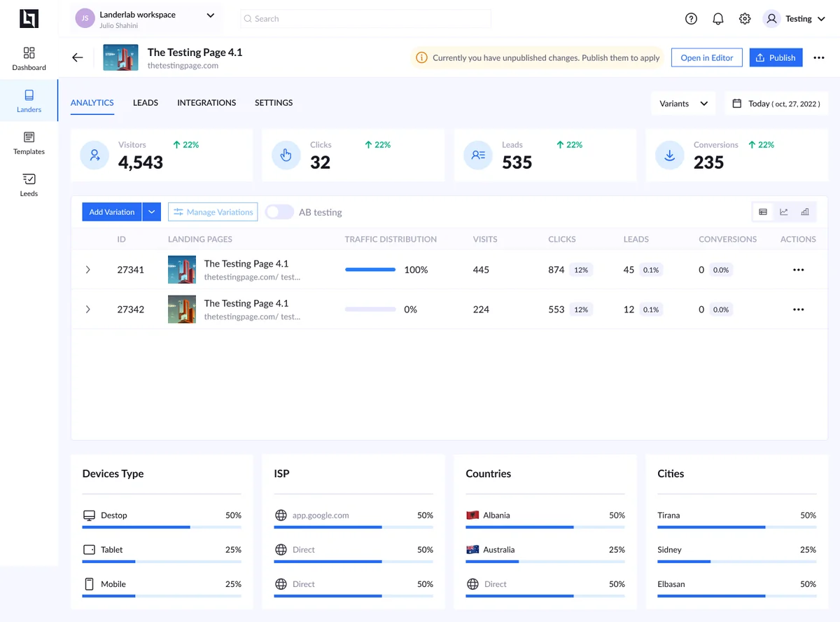
Task: Click the Albania flag icon
Action: (x=472, y=515)
